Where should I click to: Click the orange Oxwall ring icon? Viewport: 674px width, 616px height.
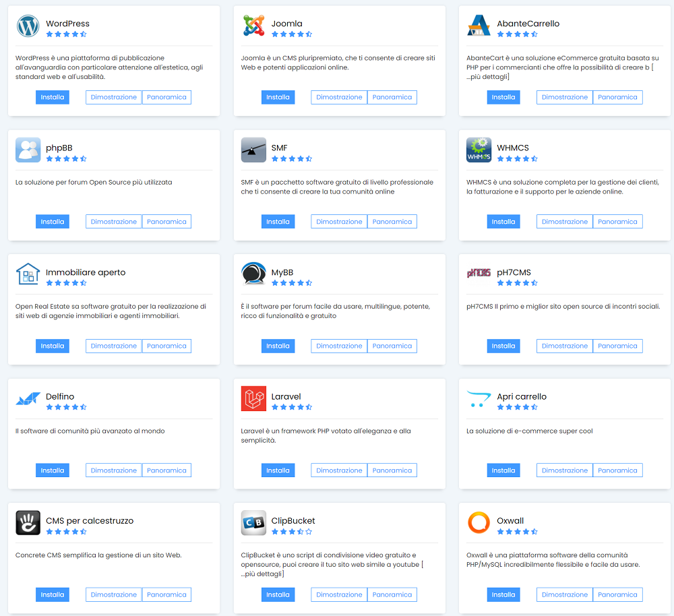[x=479, y=523]
